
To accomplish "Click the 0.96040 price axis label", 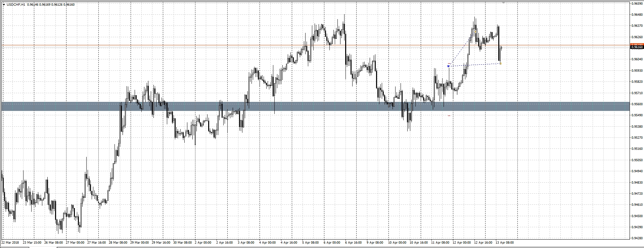I will [637, 59].
